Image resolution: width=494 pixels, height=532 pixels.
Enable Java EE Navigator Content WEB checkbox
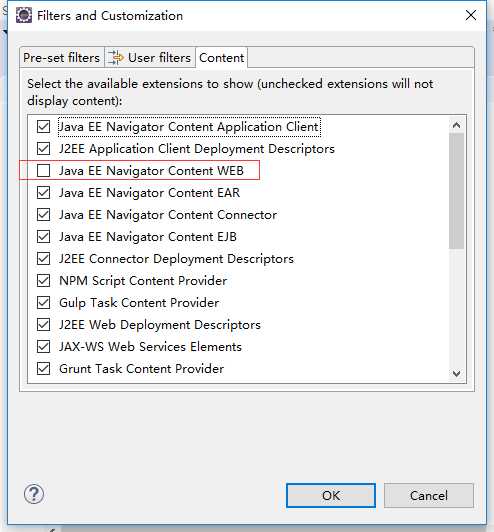(x=43, y=171)
